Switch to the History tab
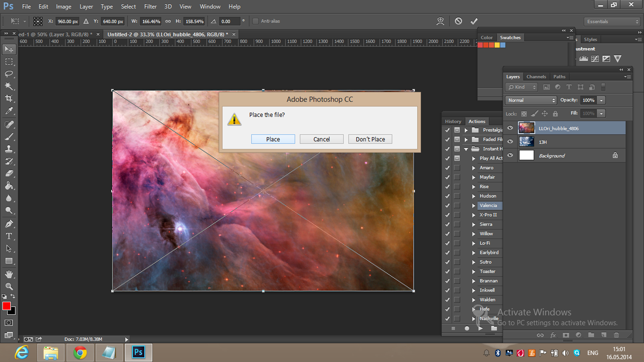 (x=453, y=121)
